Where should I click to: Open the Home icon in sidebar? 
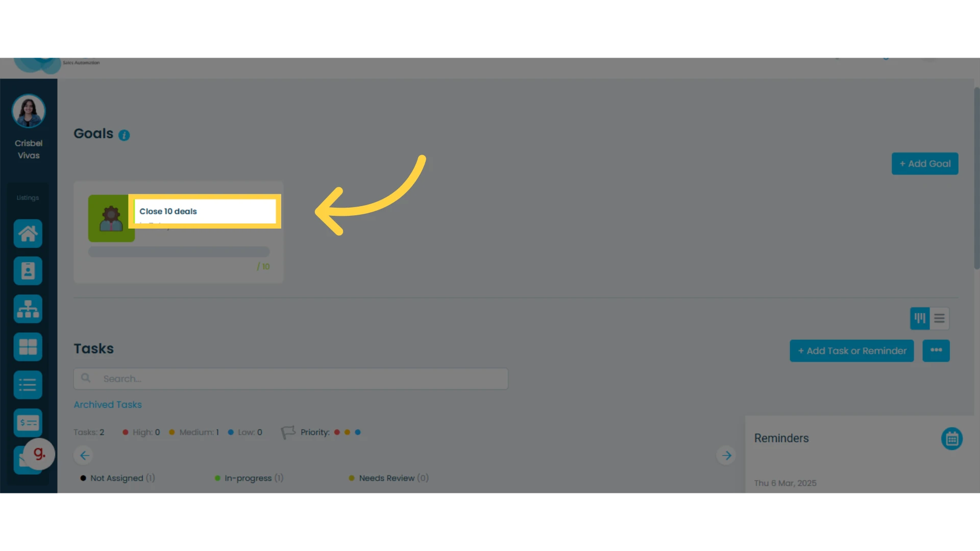tap(28, 234)
